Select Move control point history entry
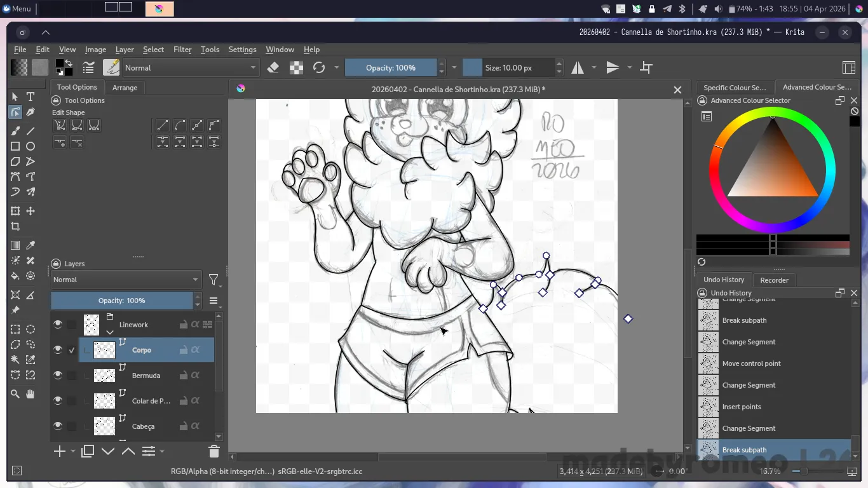This screenshot has height=488, width=868. 751,363
